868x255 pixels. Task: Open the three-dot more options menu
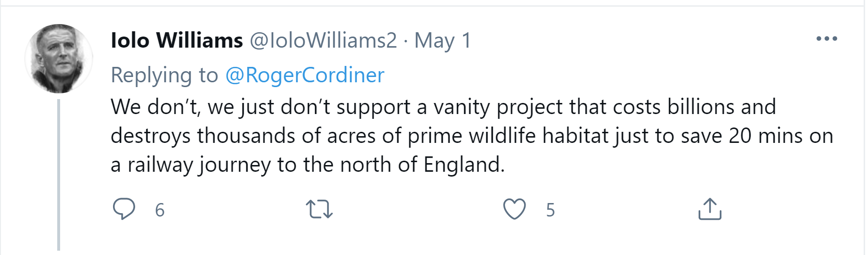[x=826, y=39]
